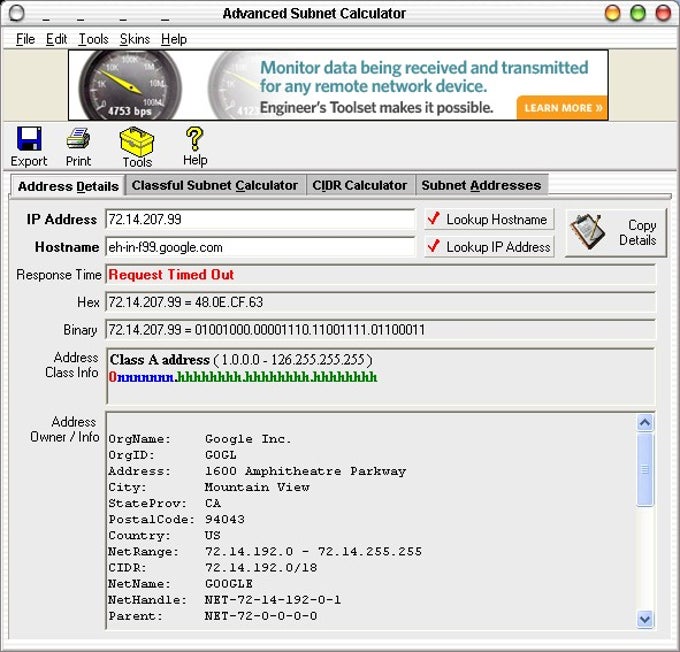Click the red checkmark beside Lookup Hostname
Viewport: 680px width, 652px height.
pos(433,218)
